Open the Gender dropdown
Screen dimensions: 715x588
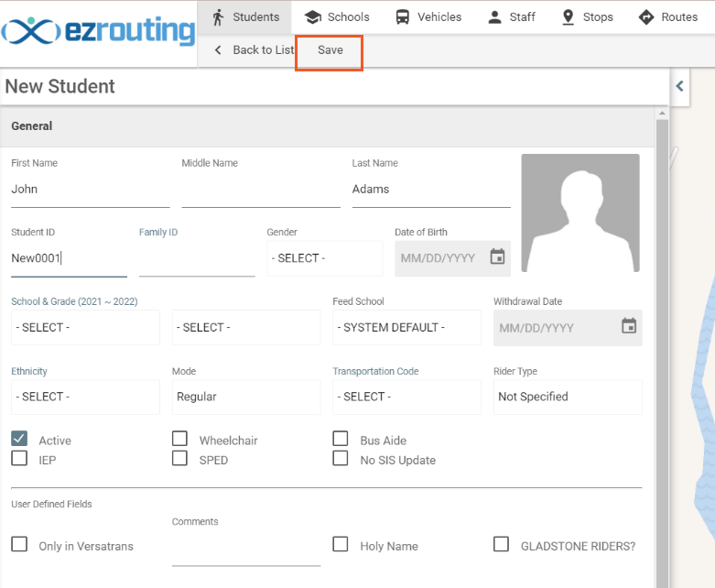pyautogui.click(x=325, y=258)
